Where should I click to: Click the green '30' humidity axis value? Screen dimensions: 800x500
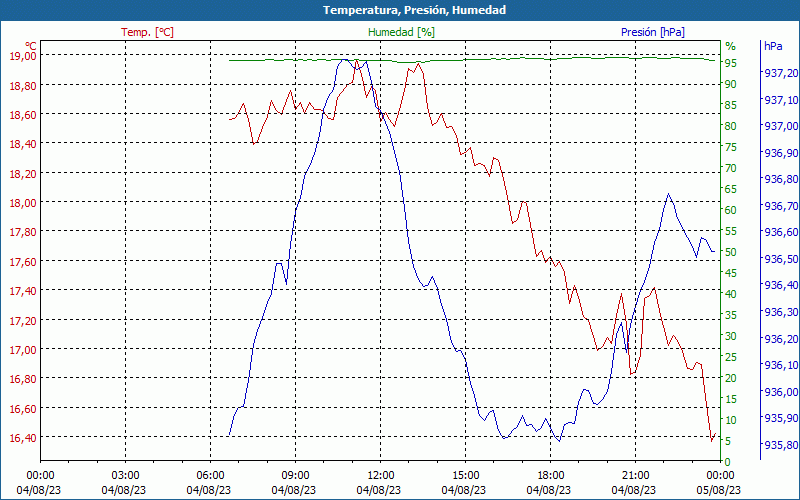[x=731, y=336]
